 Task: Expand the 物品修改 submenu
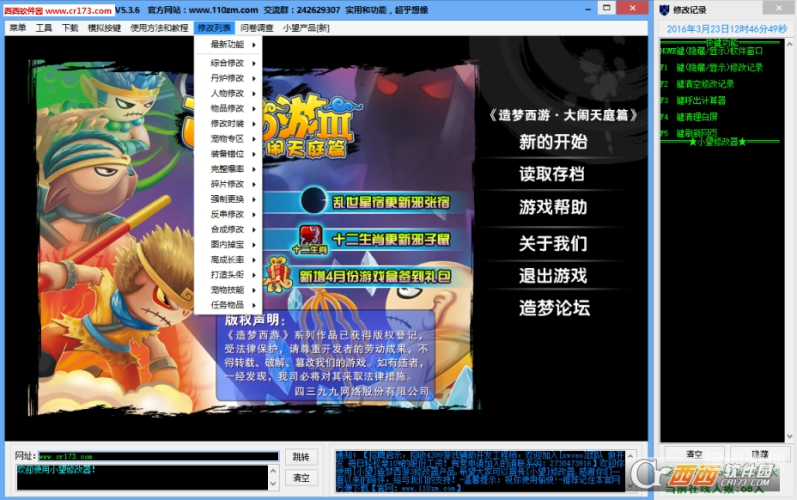(x=228, y=108)
